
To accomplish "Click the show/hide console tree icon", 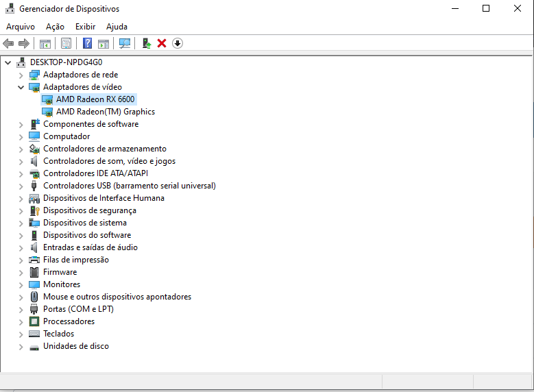I will (45, 44).
